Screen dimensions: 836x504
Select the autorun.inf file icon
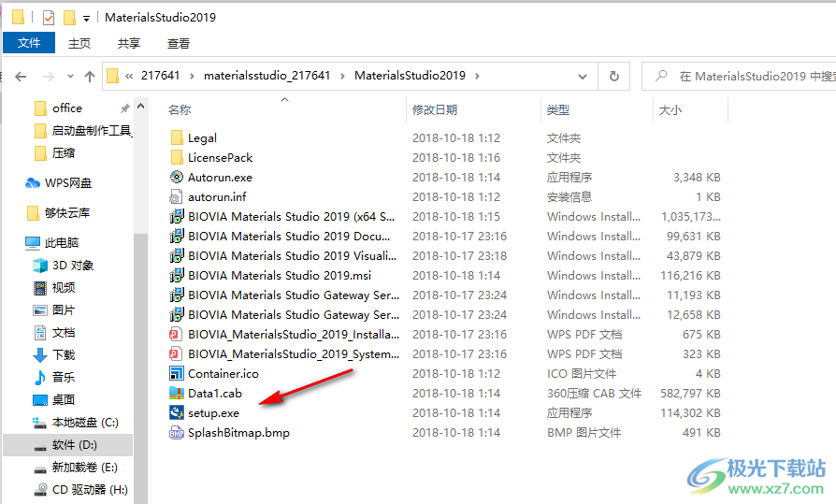(x=176, y=196)
